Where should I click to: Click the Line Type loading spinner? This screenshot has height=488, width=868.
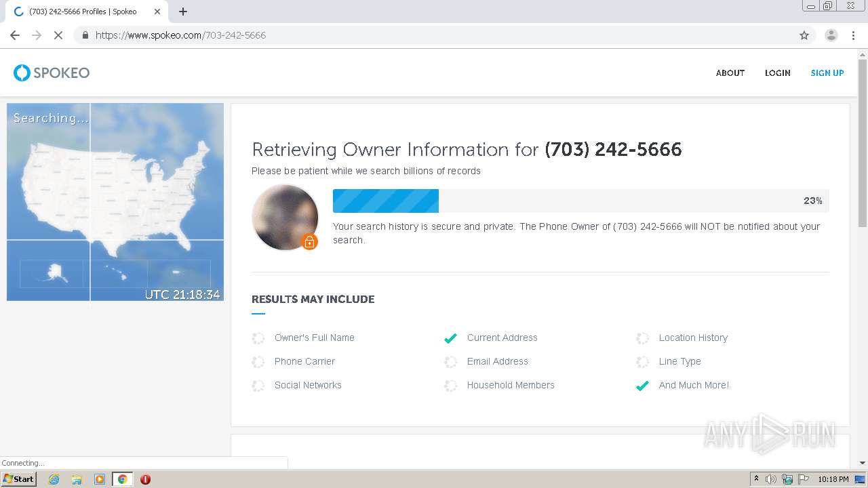pos(643,362)
